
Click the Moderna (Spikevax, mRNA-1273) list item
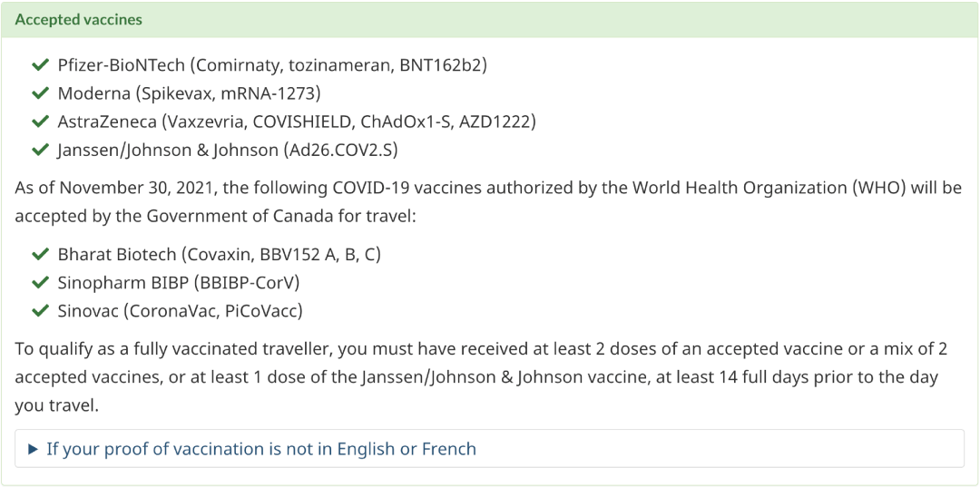(x=190, y=93)
